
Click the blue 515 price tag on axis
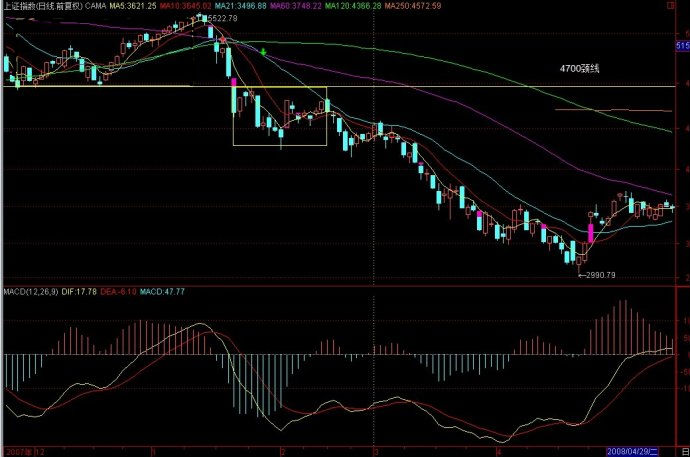(x=683, y=46)
